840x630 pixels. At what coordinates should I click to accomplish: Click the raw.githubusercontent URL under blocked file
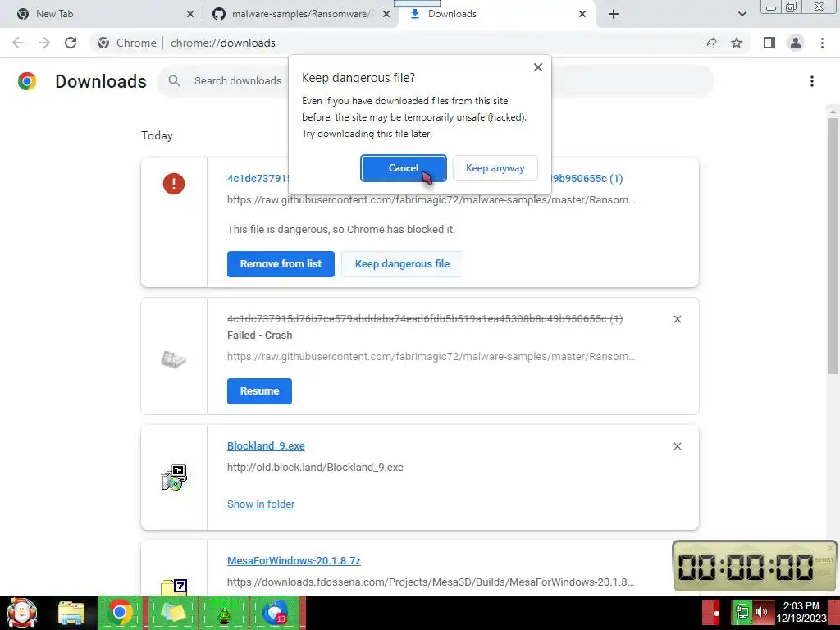click(431, 200)
